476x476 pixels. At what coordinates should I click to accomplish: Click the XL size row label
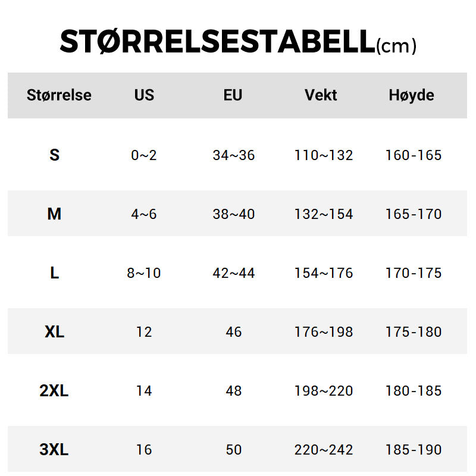[x=54, y=332]
